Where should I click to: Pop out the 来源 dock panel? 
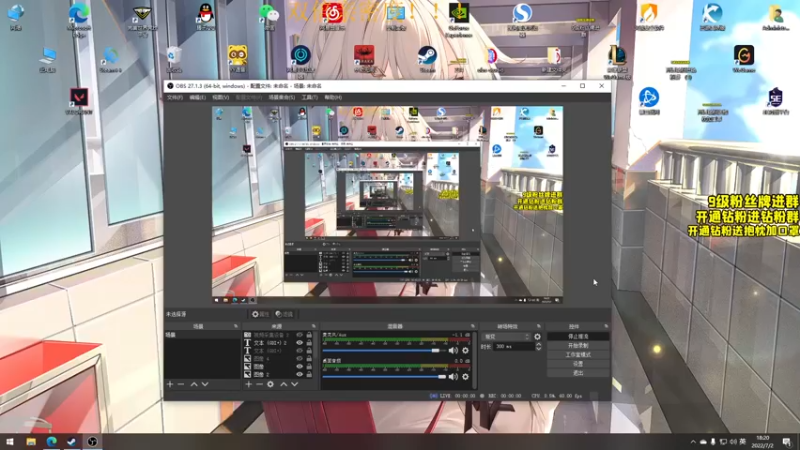(x=314, y=326)
